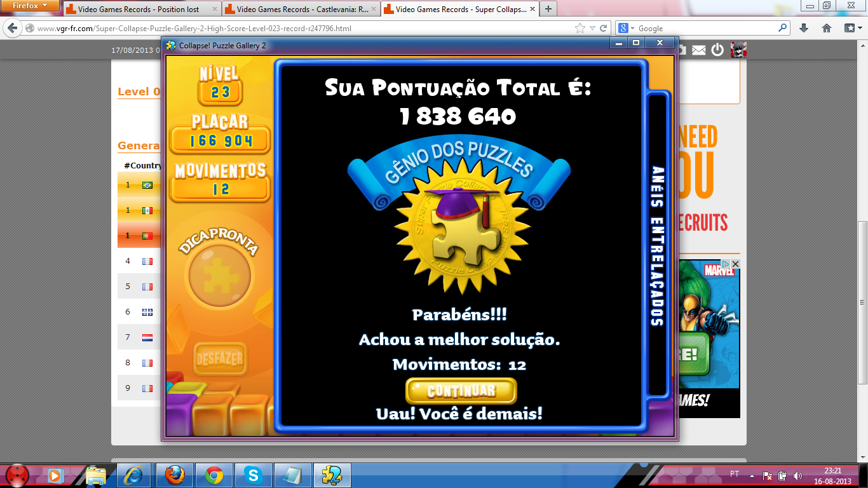Click the website power logout icon
Image resolution: width=868 pixels, height=488 pixels.
click(717, 50)
